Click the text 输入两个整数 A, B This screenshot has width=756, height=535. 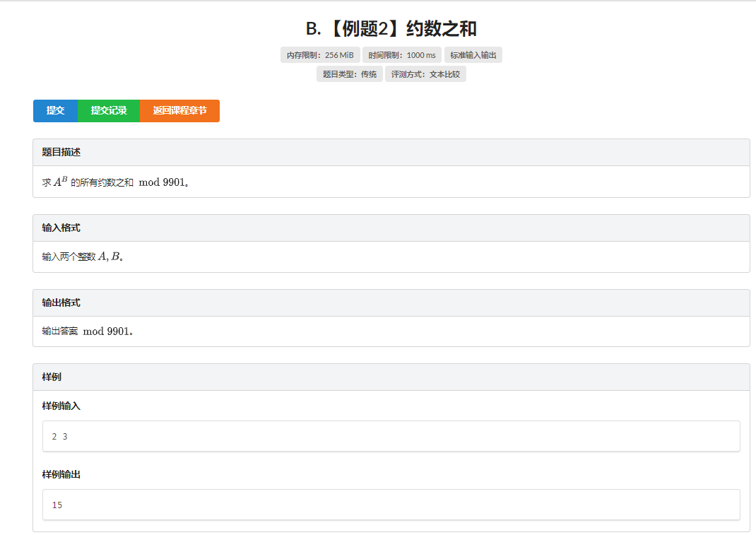tap(83, 257)
